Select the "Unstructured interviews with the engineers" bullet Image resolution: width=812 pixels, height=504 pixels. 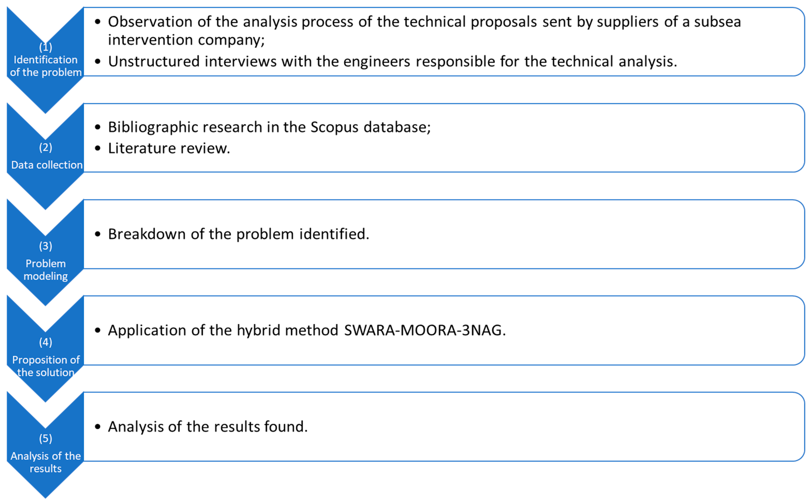tap(392, 61)
